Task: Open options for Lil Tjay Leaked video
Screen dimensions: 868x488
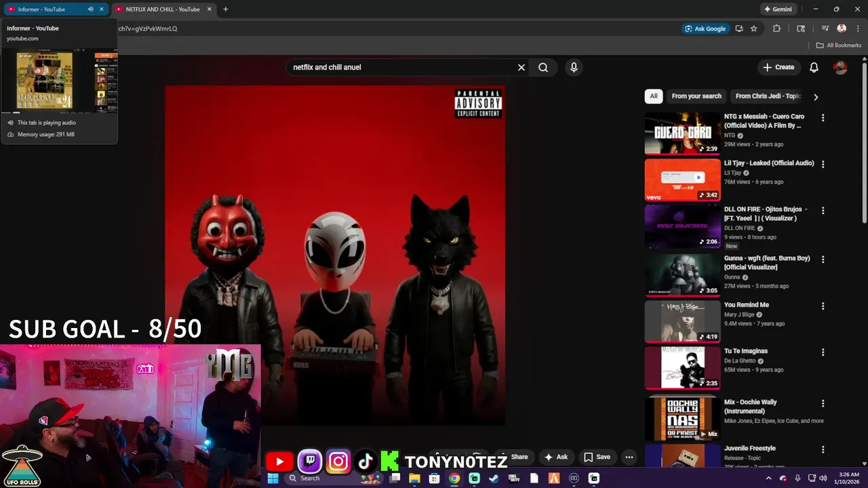Action: coord(823,164)
